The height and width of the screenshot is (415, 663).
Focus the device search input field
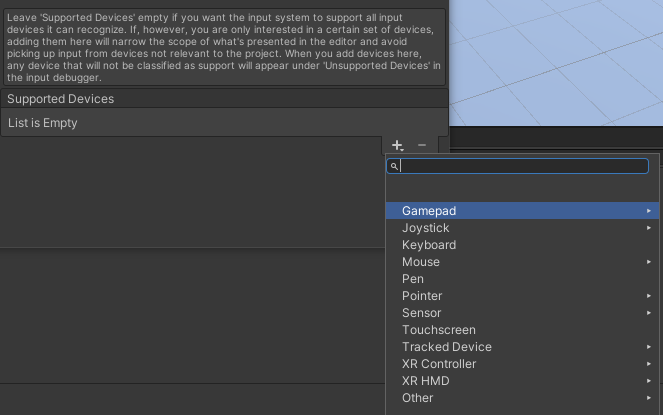[518, 166]
